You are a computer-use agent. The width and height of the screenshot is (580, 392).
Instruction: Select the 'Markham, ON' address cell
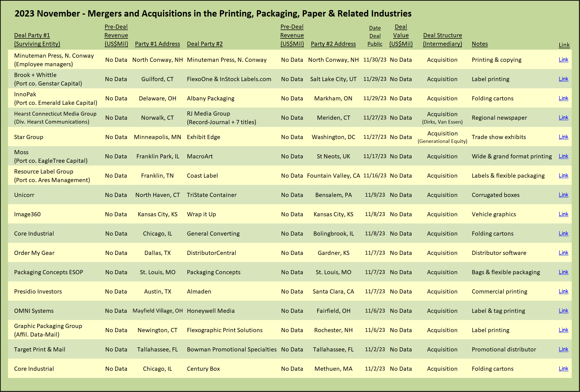[x=333, y=98]
